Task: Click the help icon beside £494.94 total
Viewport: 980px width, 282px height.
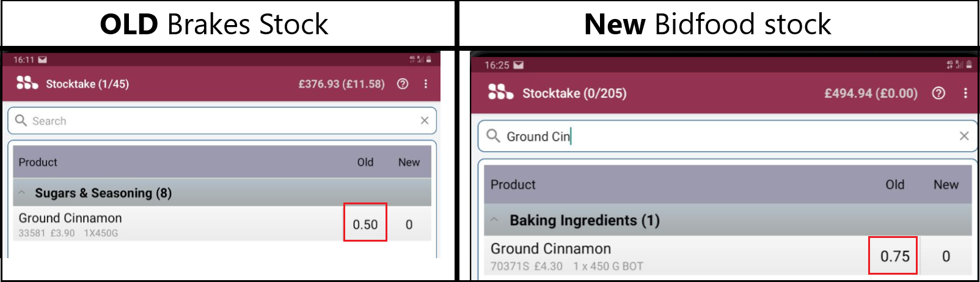Action: [x=938, y=93]
